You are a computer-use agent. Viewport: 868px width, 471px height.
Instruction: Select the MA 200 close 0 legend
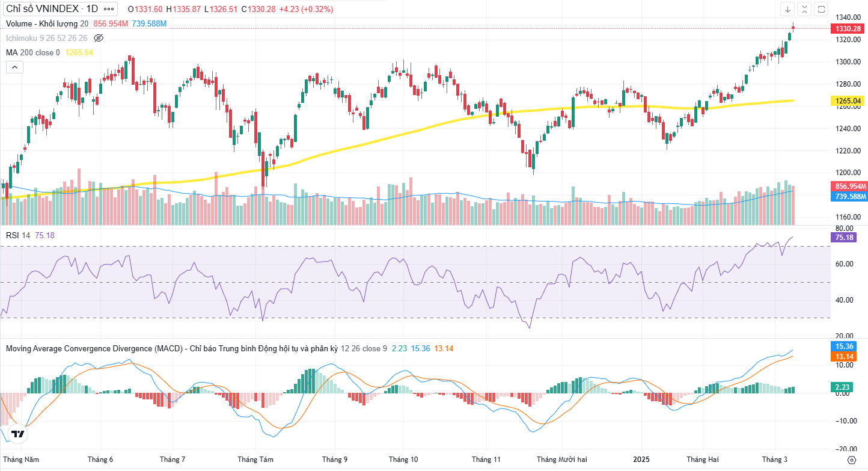tap(33, 52)
